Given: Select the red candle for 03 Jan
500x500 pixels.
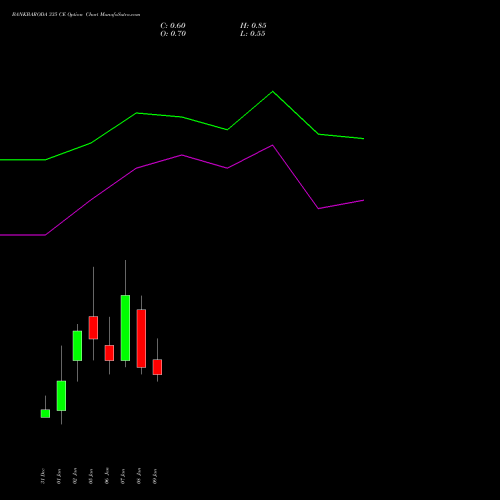Looking at the screenshot, I should click(x=93, y=328).
